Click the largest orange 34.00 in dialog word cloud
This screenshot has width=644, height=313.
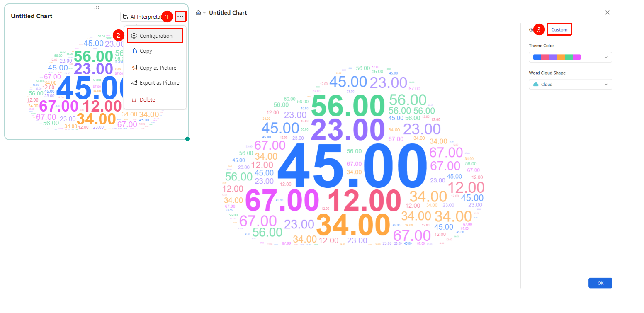point(353,225)
